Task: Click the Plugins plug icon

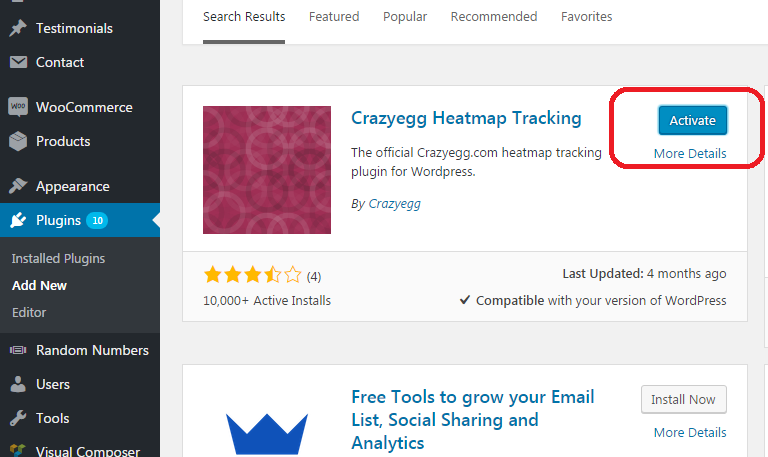Action: (18, 220)
